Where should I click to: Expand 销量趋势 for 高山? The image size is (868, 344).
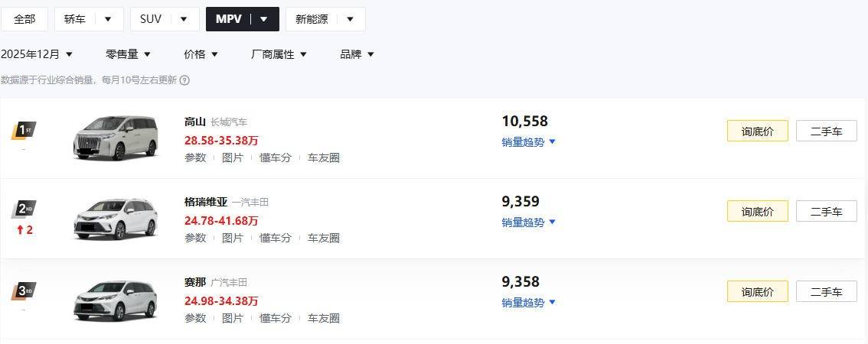tap(528, 141)
